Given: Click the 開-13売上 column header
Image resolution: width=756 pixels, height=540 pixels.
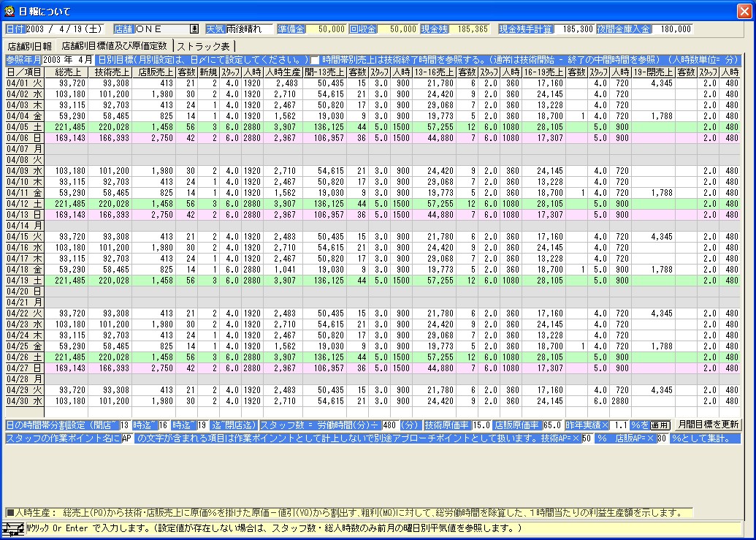Looking at the screenshot, I should coord(324,72).
